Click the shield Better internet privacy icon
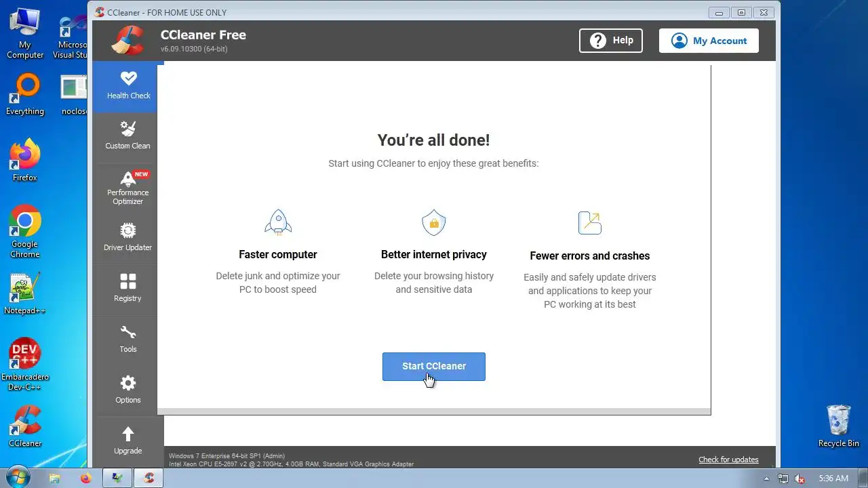The width and height of the screenshot is (868, 488). [434, 222]
